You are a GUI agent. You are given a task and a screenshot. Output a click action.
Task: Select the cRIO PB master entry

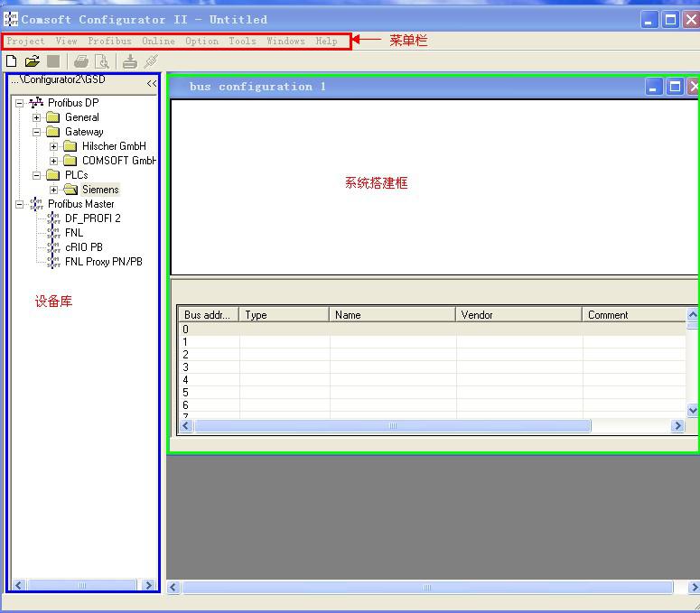84,247
